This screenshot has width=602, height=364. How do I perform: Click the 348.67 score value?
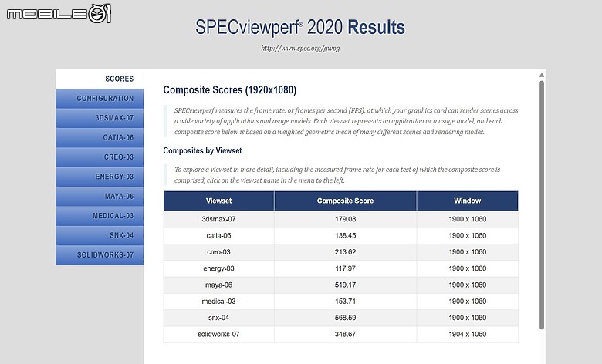(346, 335)
